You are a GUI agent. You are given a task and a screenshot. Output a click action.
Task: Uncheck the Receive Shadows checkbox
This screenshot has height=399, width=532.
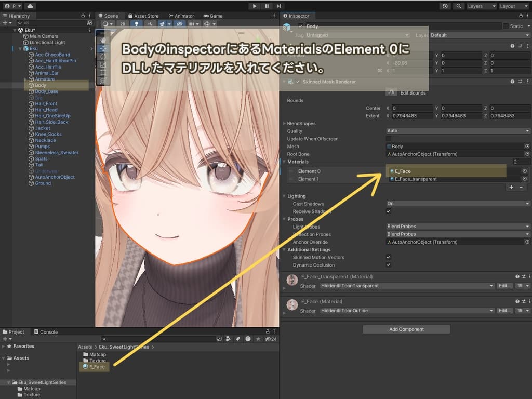pyautogui.click(x=389, y=211)
